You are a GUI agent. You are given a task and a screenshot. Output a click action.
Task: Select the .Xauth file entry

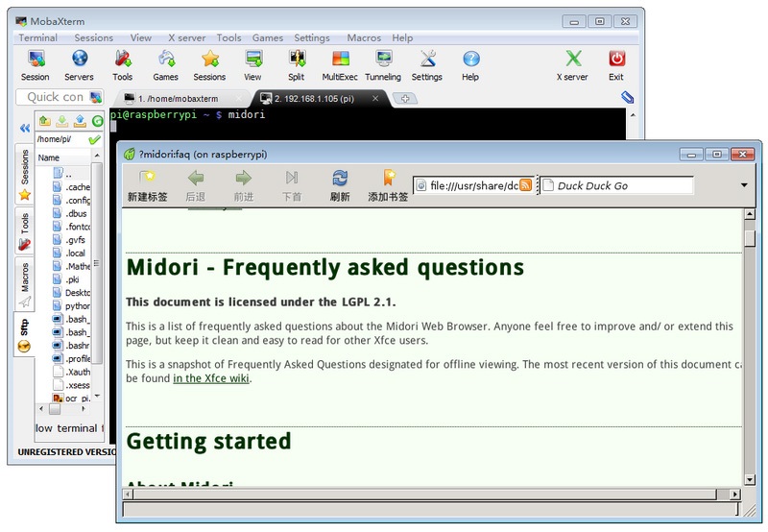[71, 372]
